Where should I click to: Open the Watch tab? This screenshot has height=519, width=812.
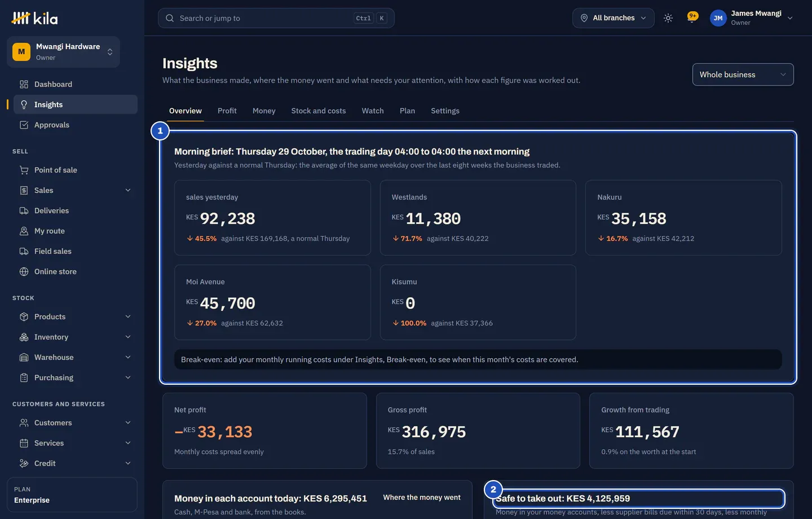click(x=373, y=111)
